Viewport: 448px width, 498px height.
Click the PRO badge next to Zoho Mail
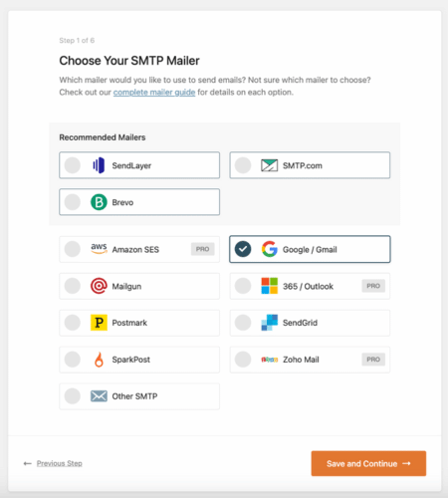point(373,360)
